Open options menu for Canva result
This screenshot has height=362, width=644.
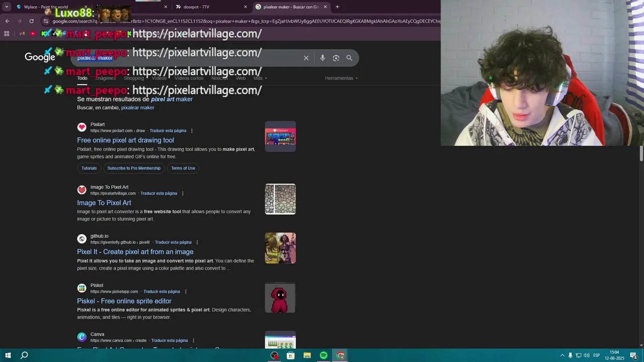tap(193, 340)
